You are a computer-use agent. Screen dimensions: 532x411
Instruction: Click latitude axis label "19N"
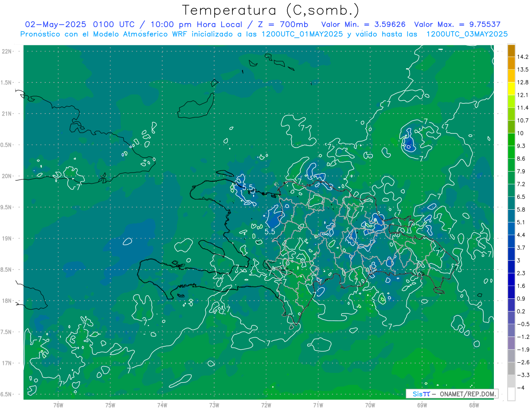coord(7,239)
